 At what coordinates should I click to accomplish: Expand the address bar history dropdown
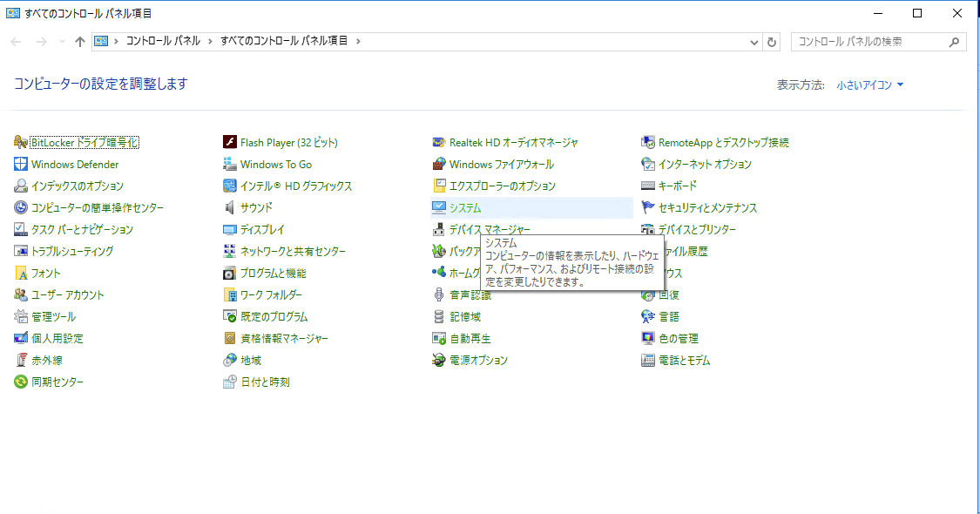pyautogui.click(x=754, y=42)
